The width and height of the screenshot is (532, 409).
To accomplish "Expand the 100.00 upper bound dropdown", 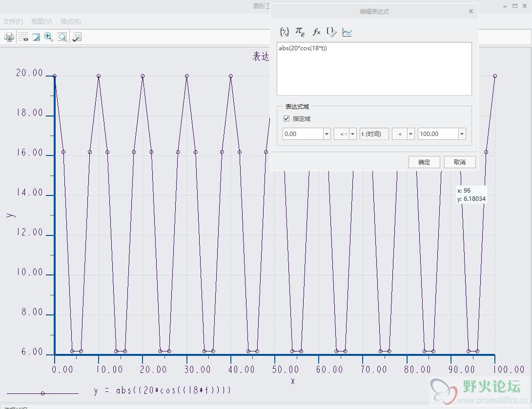I will [x=461, y=134].
